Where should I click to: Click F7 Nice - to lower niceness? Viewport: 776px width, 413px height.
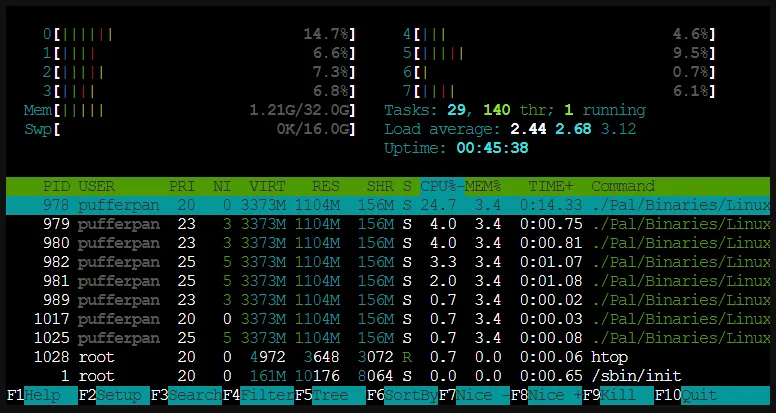click(480, 395)
